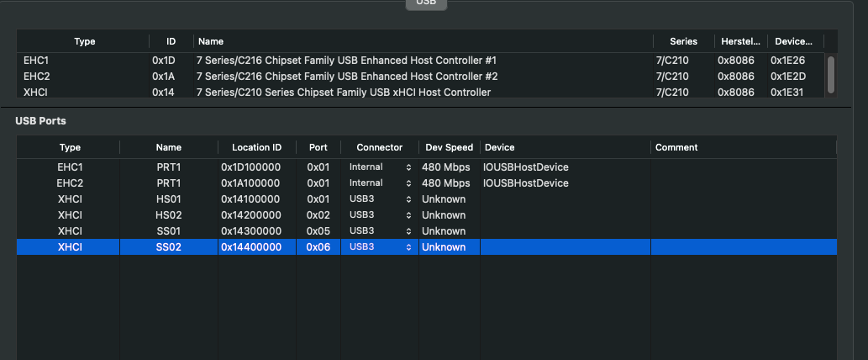Image resolution: width=868 pixels, height=360 pixels.
Task: Click the Port column header
Action: tap(318, 147)
